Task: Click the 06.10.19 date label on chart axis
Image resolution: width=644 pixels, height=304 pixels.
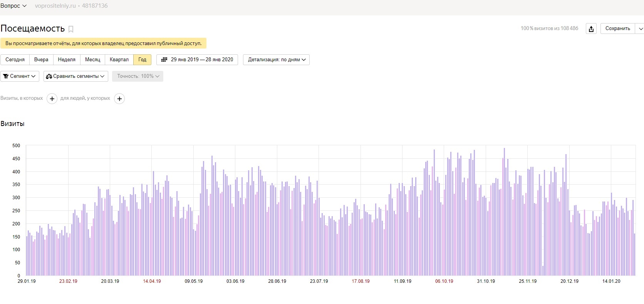Action: click(x=444, y=281)
